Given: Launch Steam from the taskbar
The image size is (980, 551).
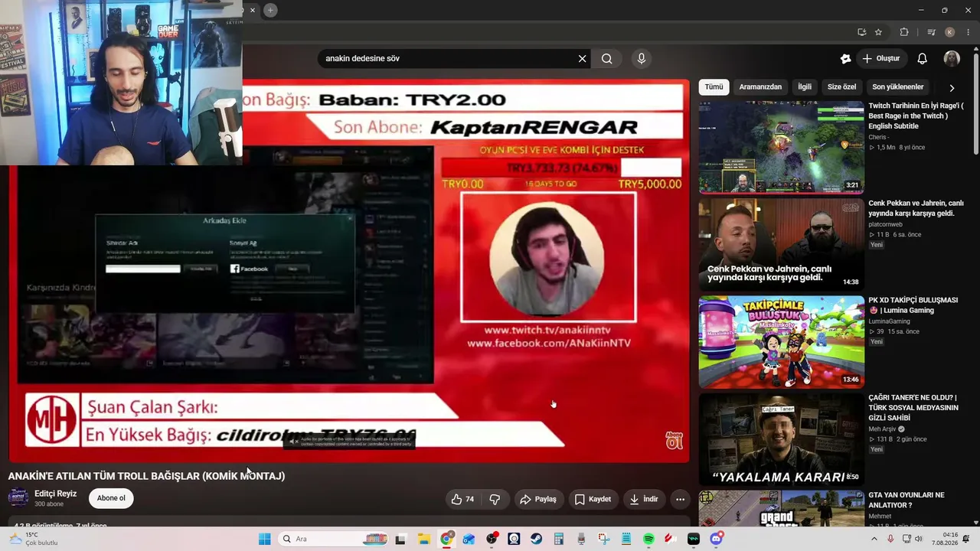Looking at the screenshot, I should (x=536, y=539).
